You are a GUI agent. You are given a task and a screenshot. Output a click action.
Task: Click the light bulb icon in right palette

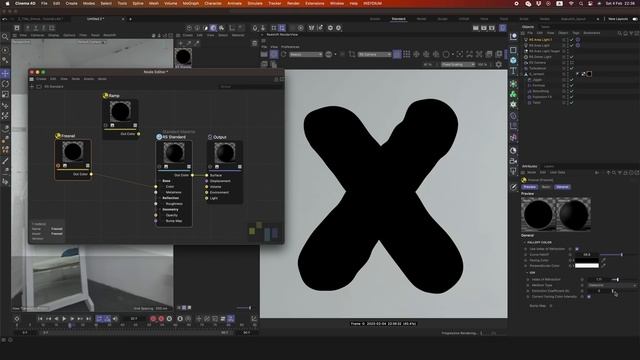pos(513,171)
